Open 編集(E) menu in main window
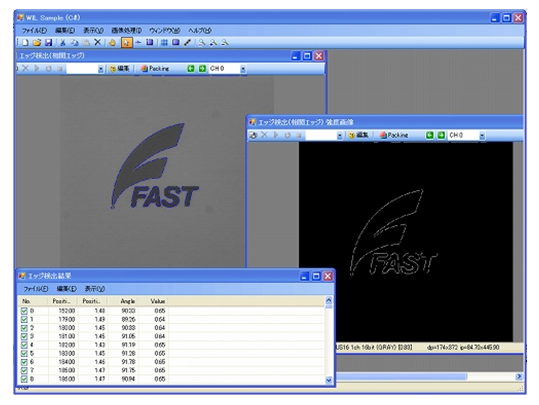 click(x=65, y=31)
